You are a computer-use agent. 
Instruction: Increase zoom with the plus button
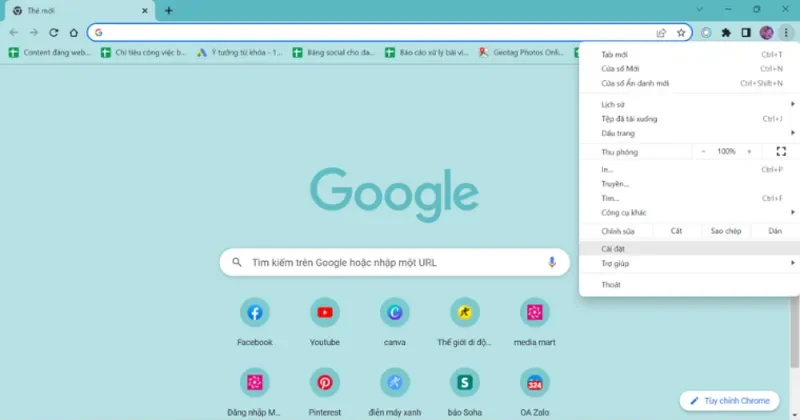749,152
